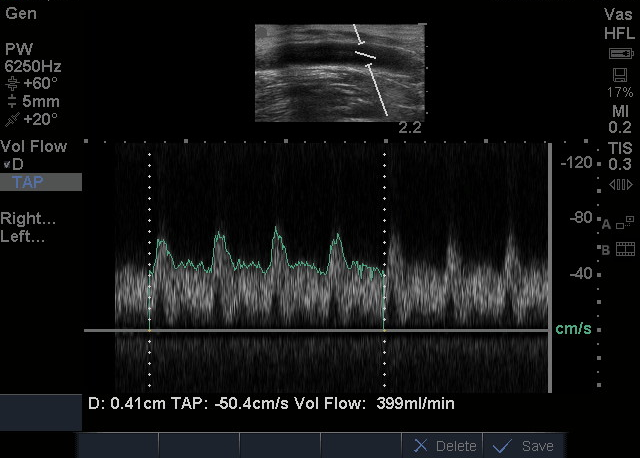
Task: Click the HFL transducer label
Action: point(619,33)
